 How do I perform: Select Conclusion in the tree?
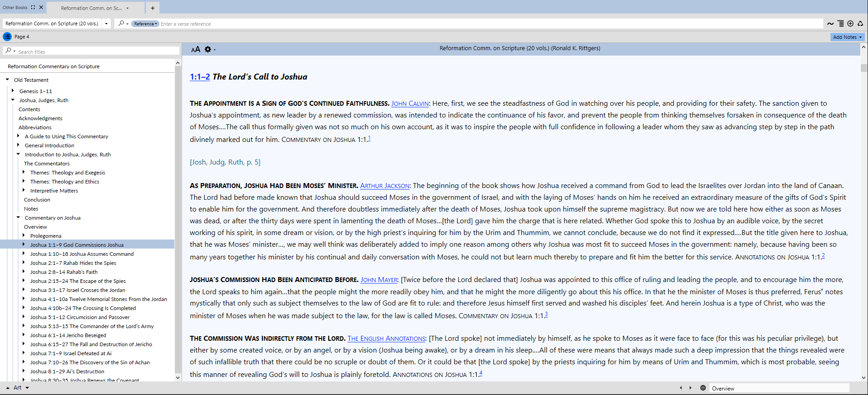(37, 200)
